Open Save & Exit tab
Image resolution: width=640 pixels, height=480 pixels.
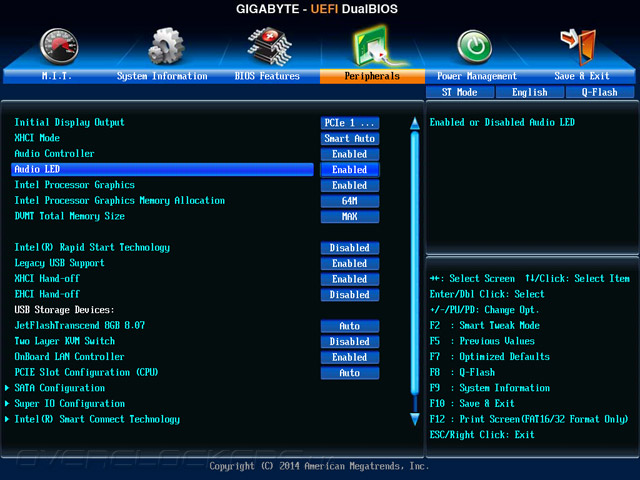tap(582, 76)
